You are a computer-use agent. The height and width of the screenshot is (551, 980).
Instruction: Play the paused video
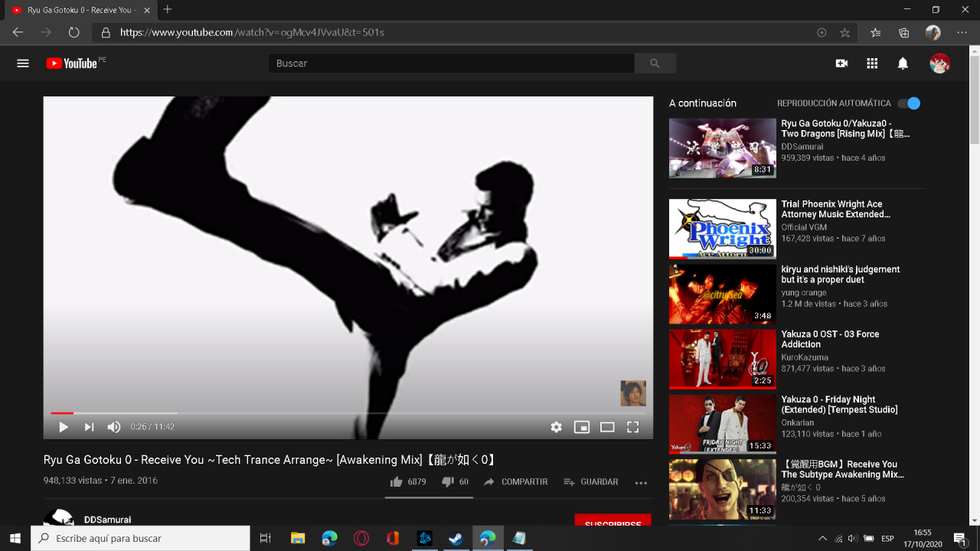click(64, 427)
